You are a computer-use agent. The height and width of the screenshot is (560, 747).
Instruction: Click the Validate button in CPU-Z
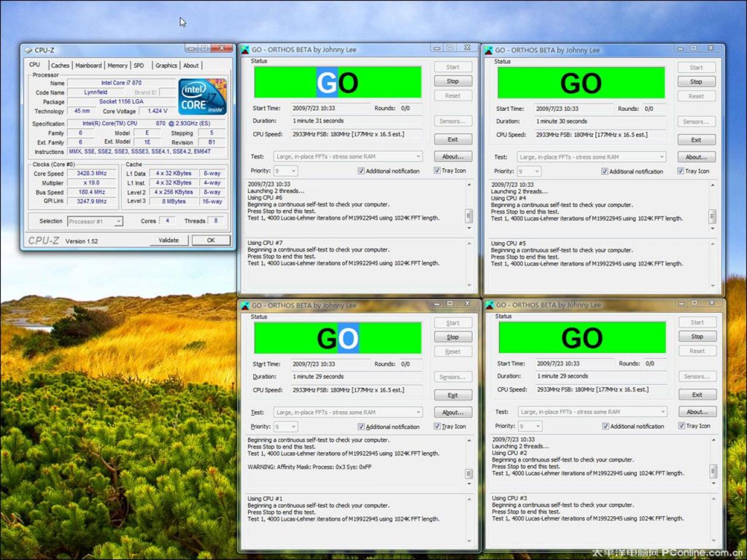(169, 240)
